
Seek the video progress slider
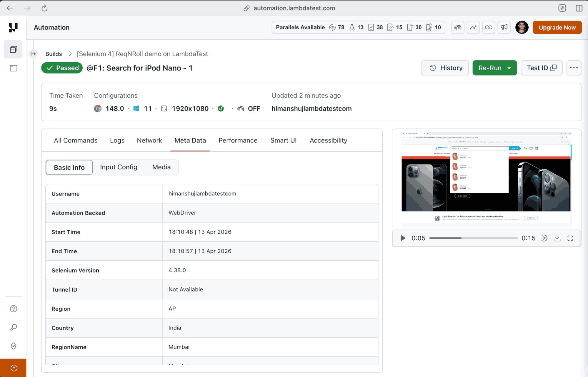pyautogui.click(x=474, y=238)
